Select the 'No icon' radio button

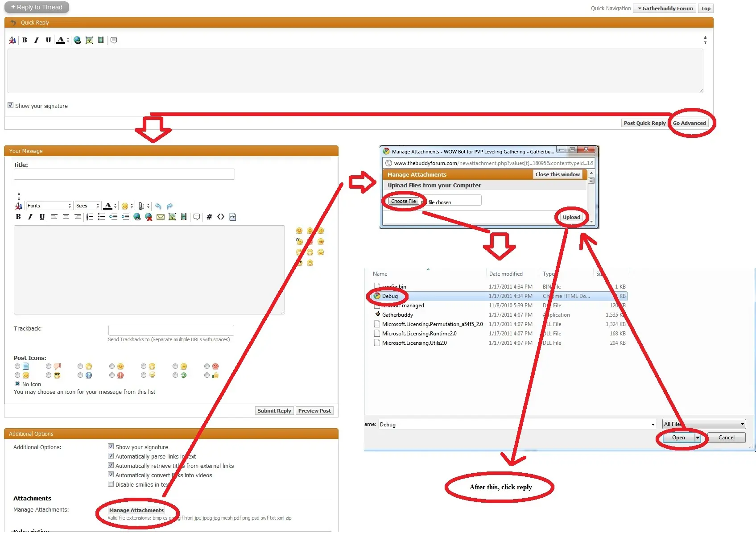click(17, 384)
